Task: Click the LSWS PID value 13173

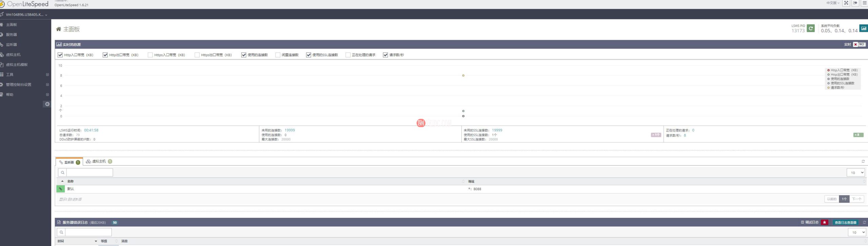Action: coord(798,31)
